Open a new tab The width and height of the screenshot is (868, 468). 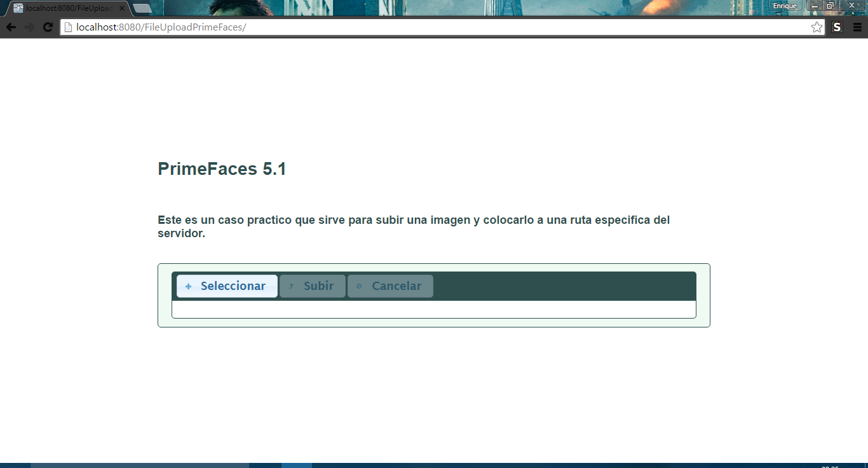click(x=142, y=8)
